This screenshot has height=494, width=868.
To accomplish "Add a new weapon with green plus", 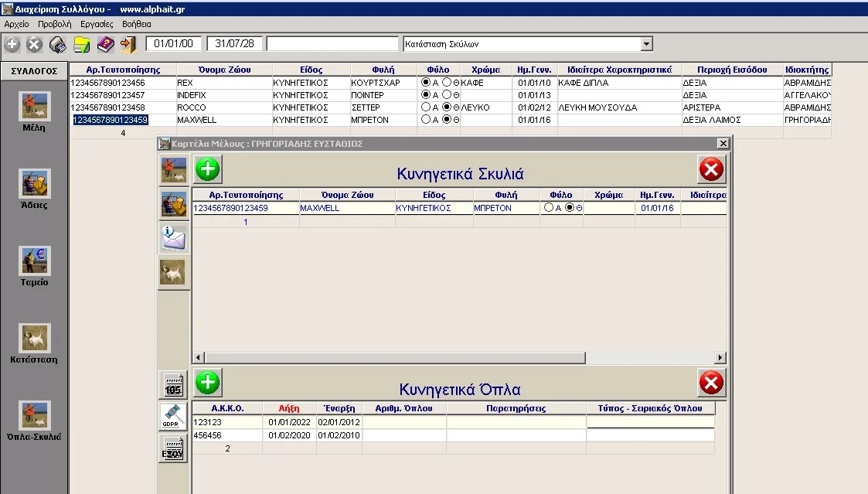I will 208,382.
